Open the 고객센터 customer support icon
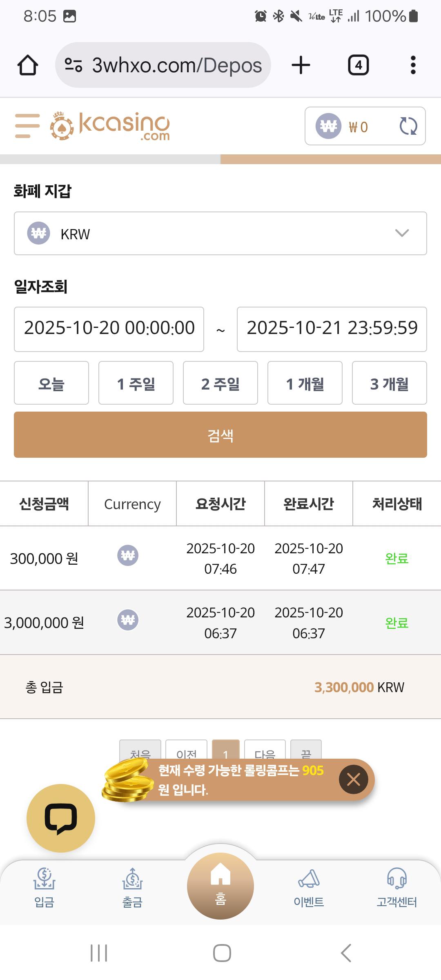This screenshot has height=980, width=441. point(396,887)
